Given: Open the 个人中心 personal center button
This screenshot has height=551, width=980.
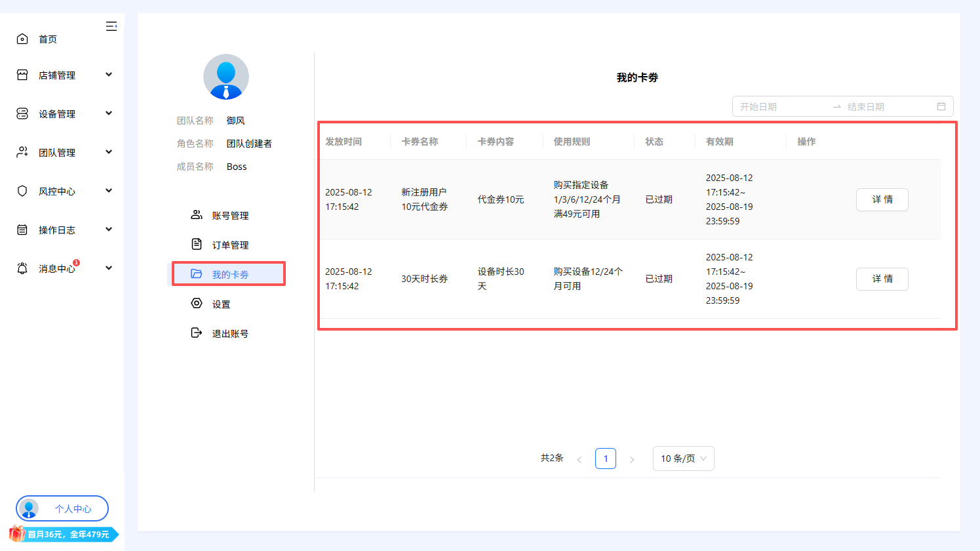Looking at the screenshot, I should (x=62, y=508).
